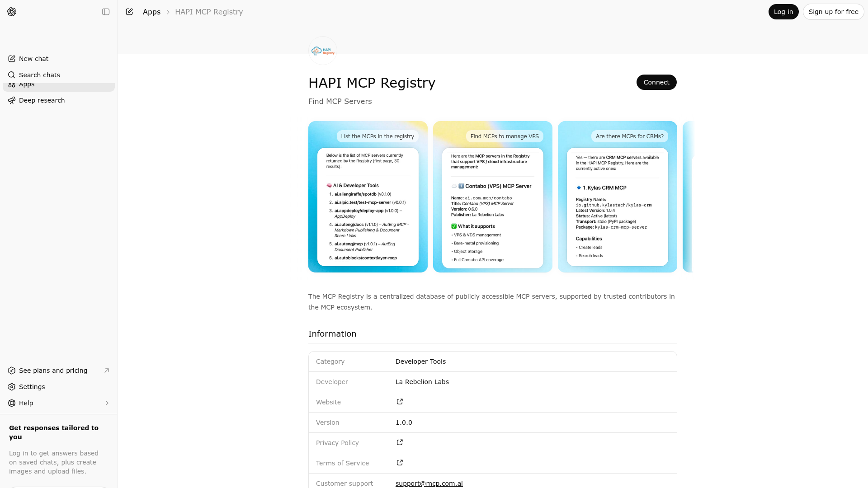Screen dimensions: 868x488
Task: Connect the HAPI MCP Registry app
Action: coord(656,82)
